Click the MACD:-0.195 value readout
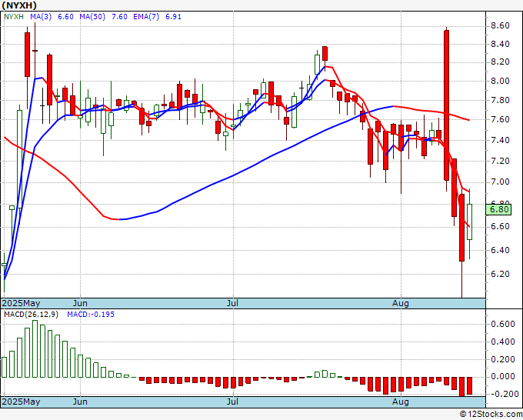 point(91,315)
